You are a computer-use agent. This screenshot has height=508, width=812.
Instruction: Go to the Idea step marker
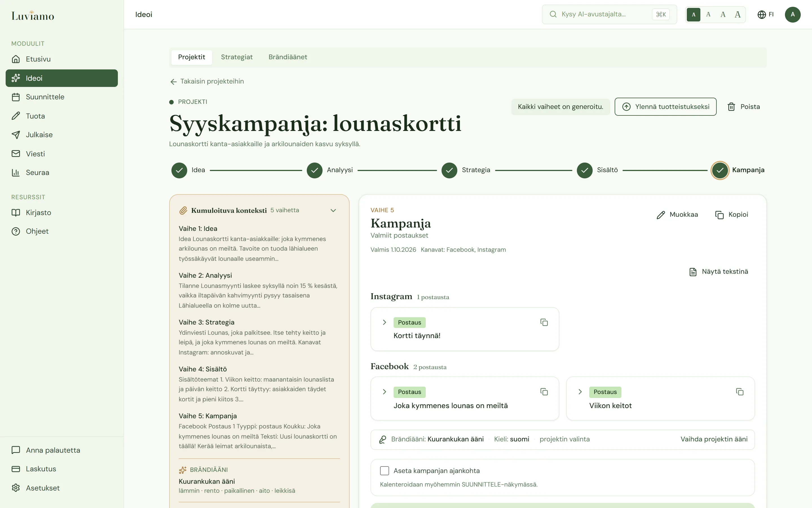(x=179, y=170)
